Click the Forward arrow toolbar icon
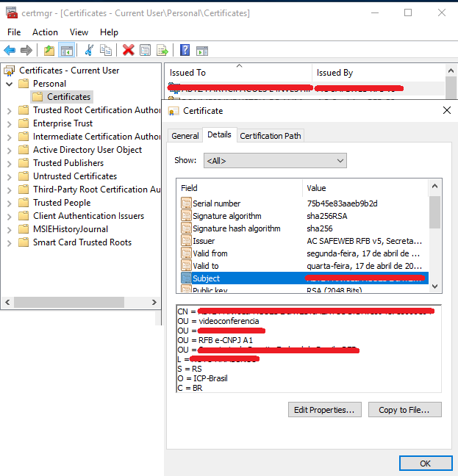The image size is (458, 476). (26, 50)
